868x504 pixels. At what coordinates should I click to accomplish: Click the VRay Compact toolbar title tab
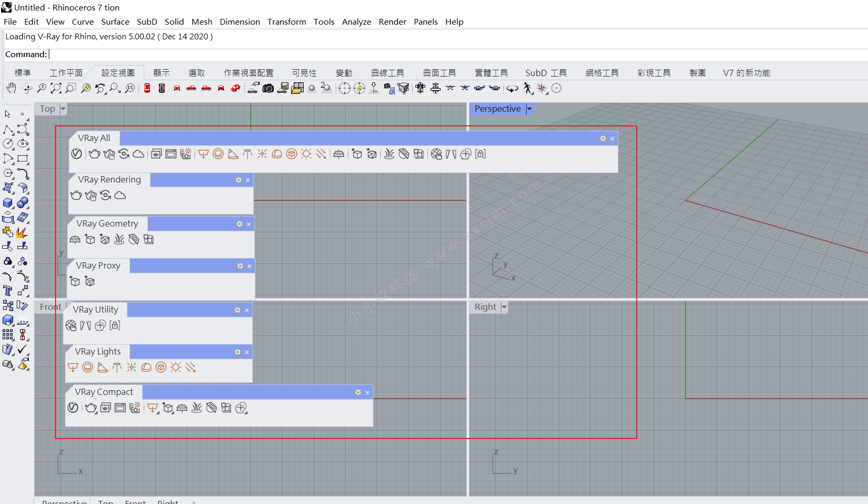104,392
